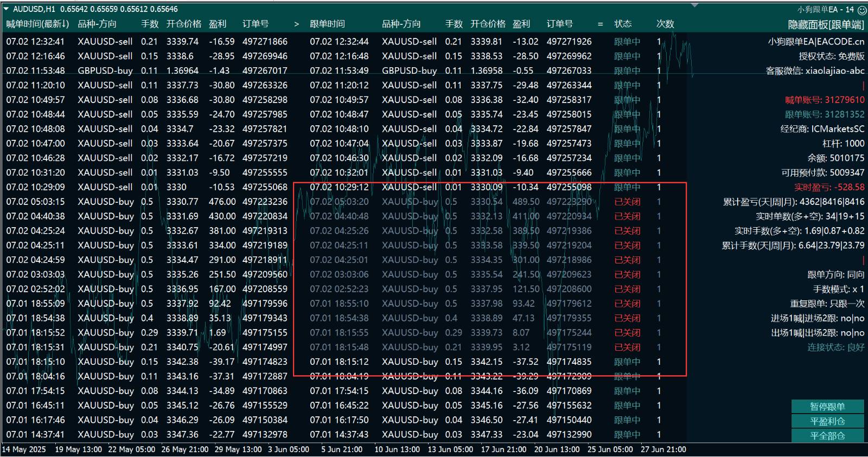Click 累计盈亏(天|周|月) line
Image resolution: width=868 pixels, height=457 pixels.
[794, 202]
